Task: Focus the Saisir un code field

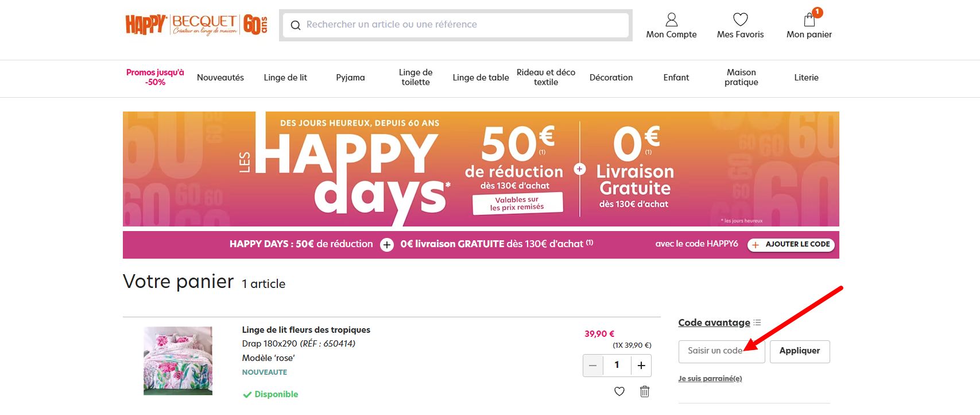Action: pos(722,351)
